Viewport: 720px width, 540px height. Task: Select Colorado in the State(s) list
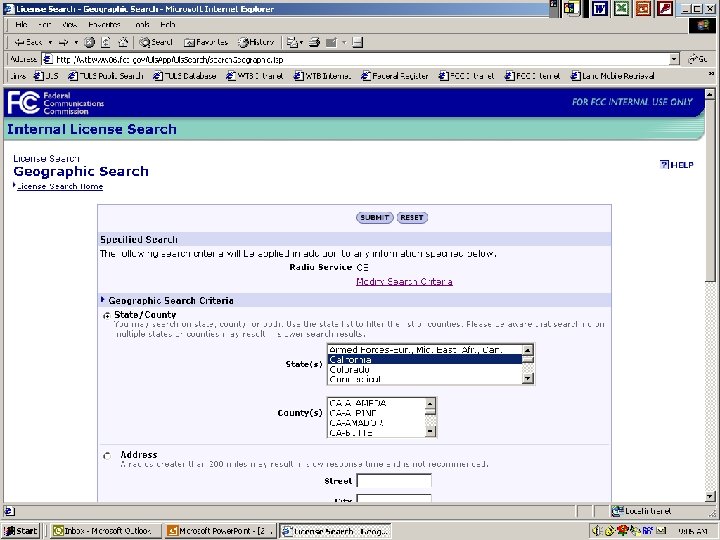tap(424, 369)
